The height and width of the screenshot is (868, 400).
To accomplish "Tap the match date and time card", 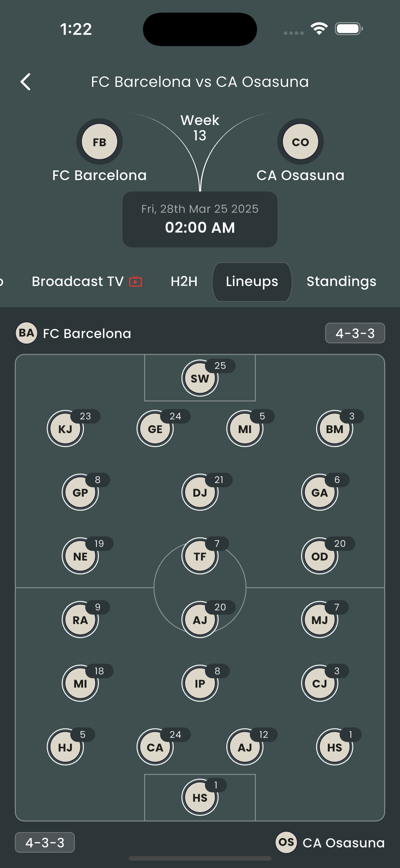I will [x=200, y=219].
